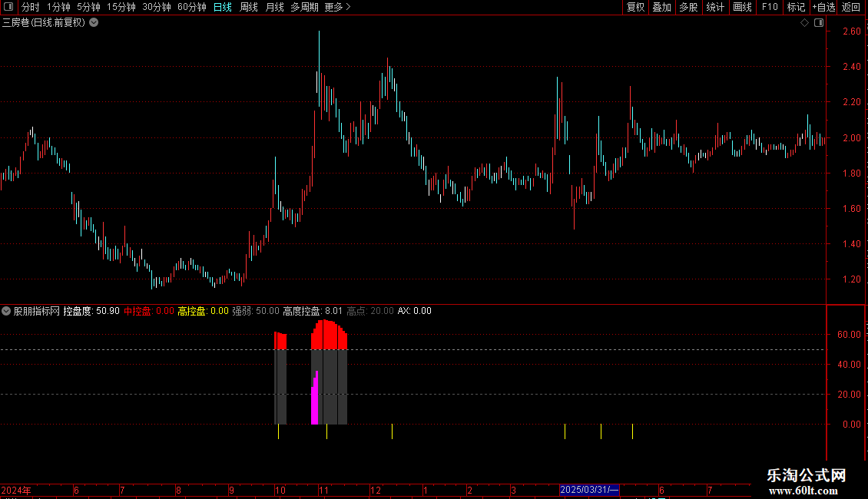Click the 高控盘: 0.00 label

pyautogui.click(x=203, y=311)
